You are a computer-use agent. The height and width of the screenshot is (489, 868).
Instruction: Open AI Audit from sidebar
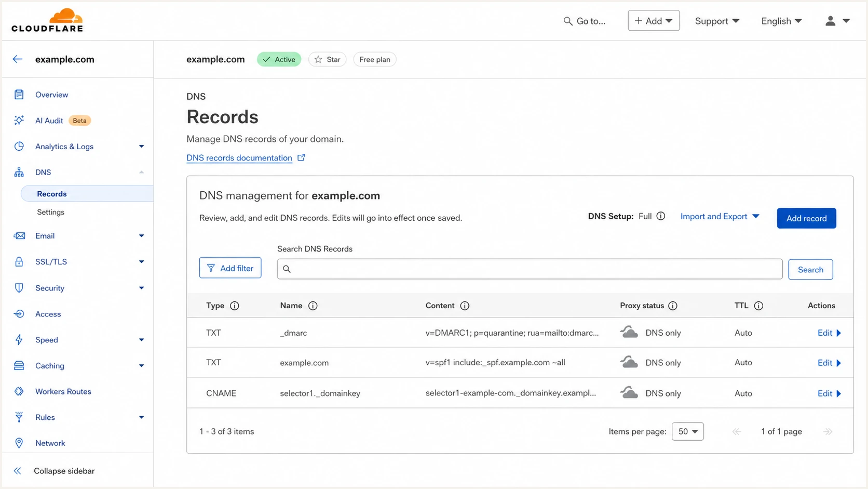[x=49, y=121]
